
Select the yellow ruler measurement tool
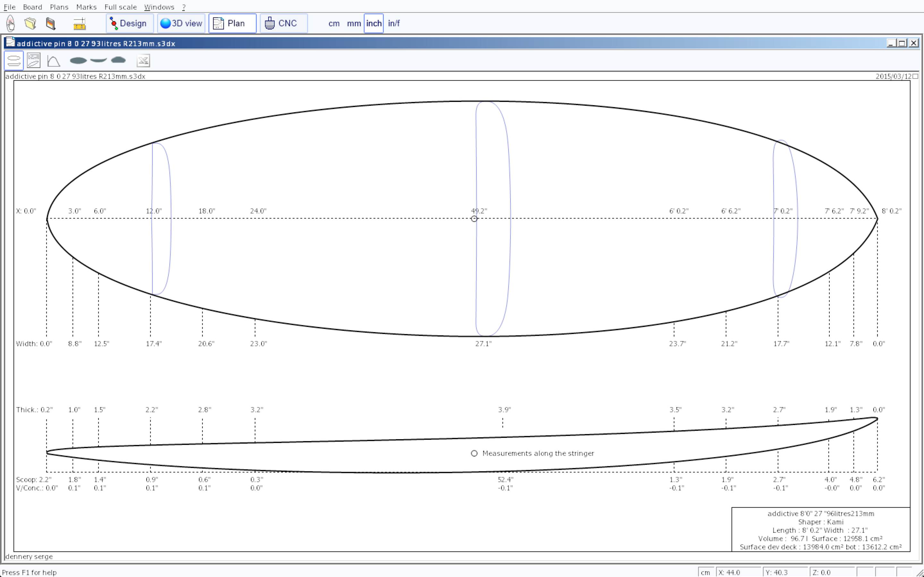point(80,24)
